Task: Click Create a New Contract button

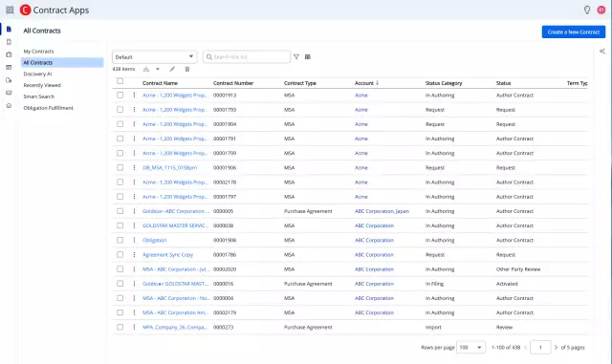Action: tap(574, 32)
